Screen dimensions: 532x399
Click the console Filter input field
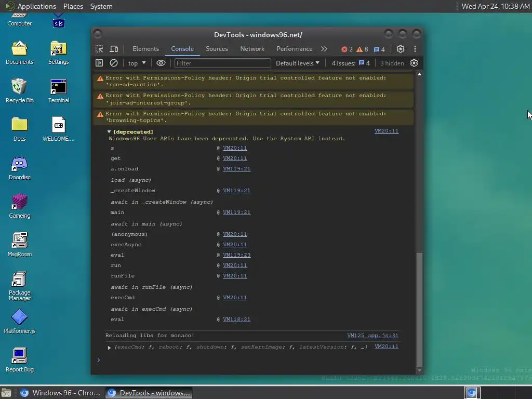(x=222, y=63)
